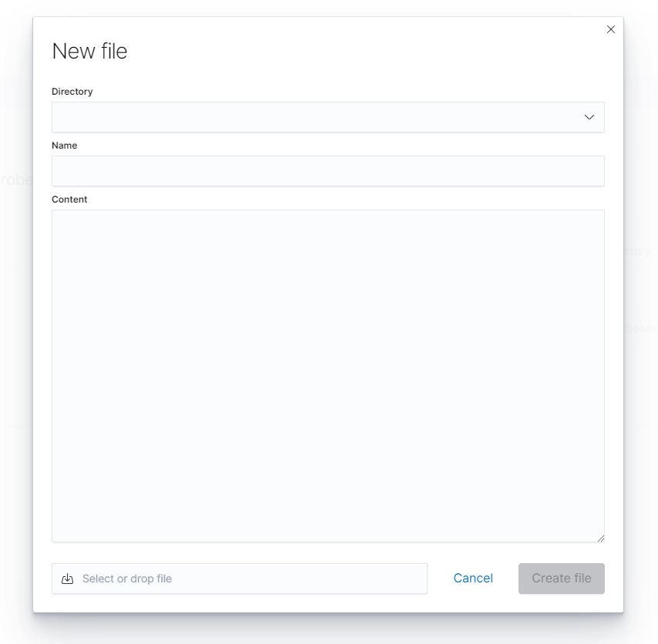This screenshot has height=644, width=658.
Task: Click the chevron arrow in Directory field
Action: 589,117
